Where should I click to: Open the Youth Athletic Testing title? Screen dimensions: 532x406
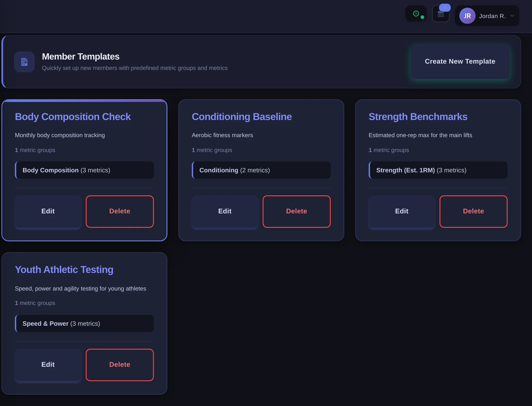point(64,270)
